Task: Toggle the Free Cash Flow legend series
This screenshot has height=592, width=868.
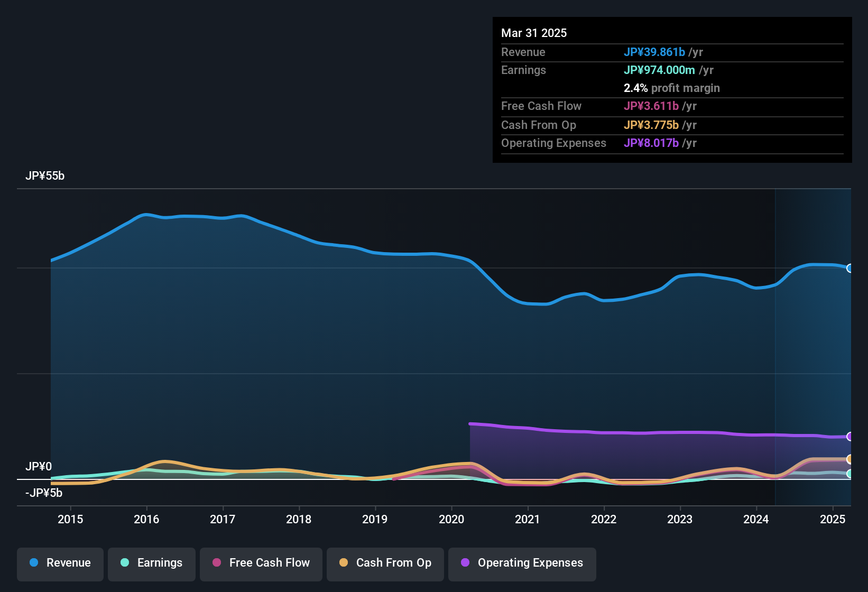Action: [x=261, y=564]
